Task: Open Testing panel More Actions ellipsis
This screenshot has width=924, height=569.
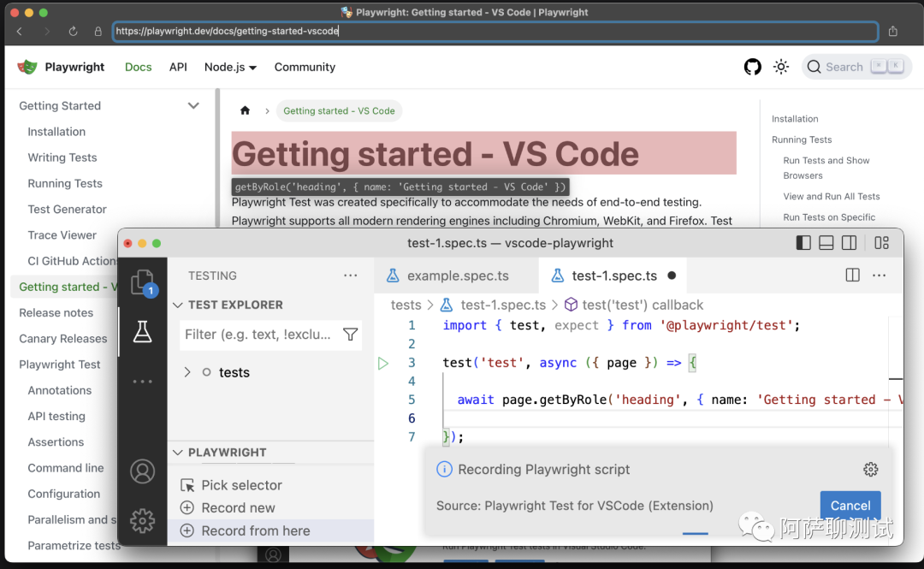Action: pyautogui.click(x=350, y=276)
